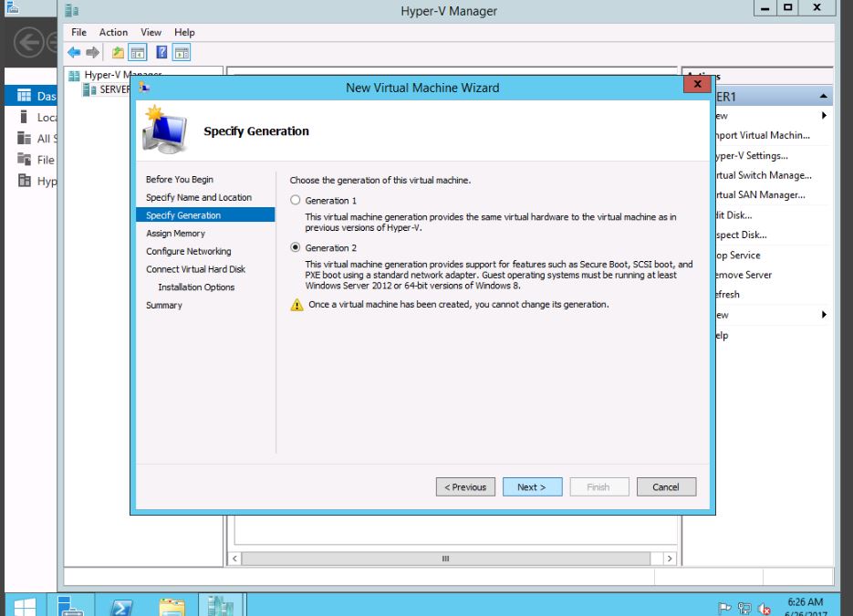Screen dimensions: 853x616
Task: Click the 'Choose the generation of this virtual machine.' text
Action: click(380, 180)
